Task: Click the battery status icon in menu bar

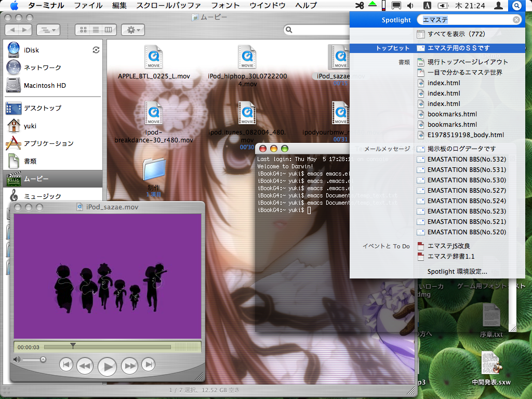Action: pyautogui.click(x=443, y=5)
